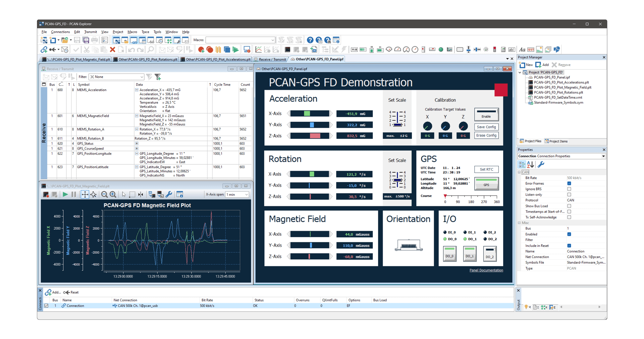Zoom in on the magnetic field plot
This screenshot has height=339, width=644.
coord(113,194)
